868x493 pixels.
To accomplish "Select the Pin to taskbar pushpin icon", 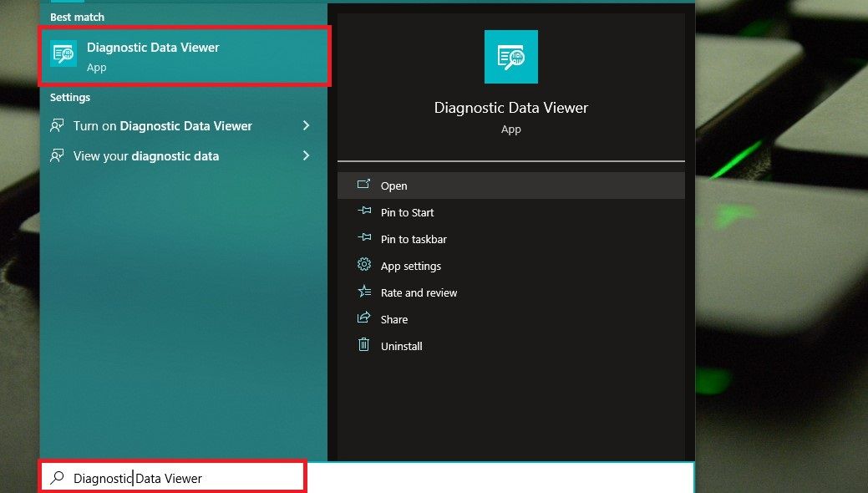I will click(364, 239).
